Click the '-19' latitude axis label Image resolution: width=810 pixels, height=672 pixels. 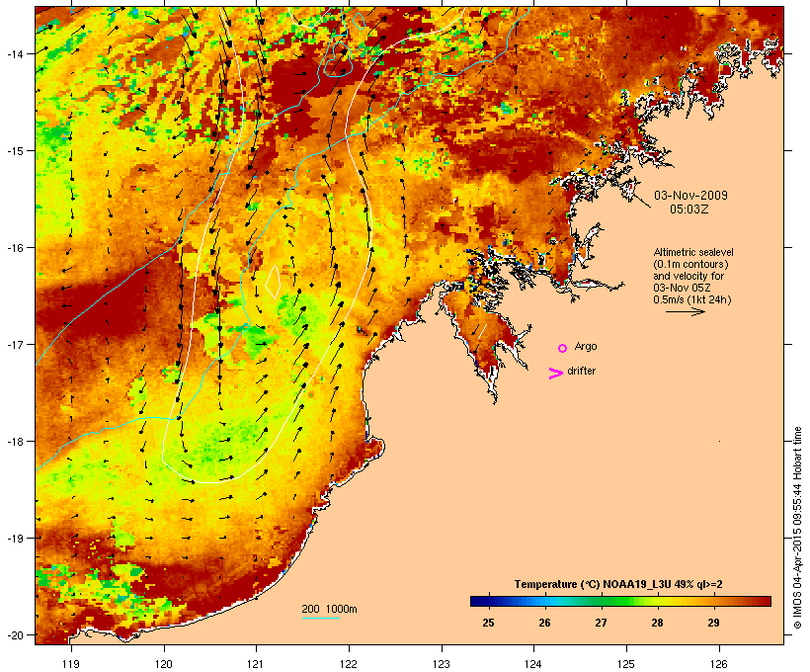15,539
